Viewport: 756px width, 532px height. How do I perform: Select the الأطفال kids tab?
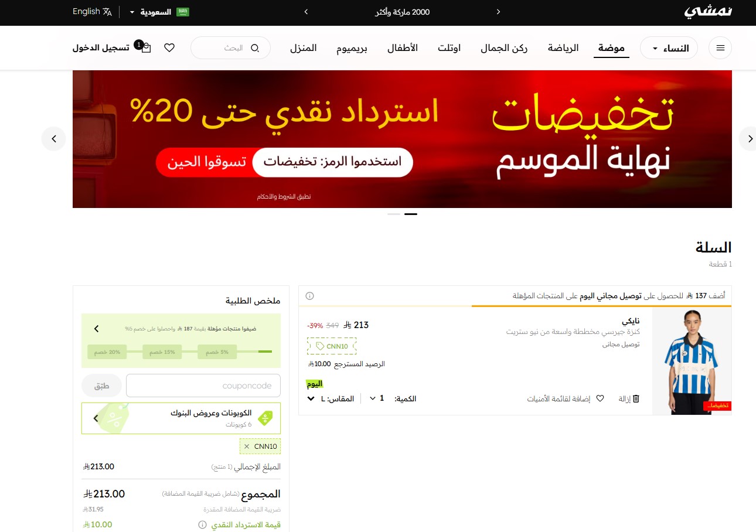pos(403,48)
